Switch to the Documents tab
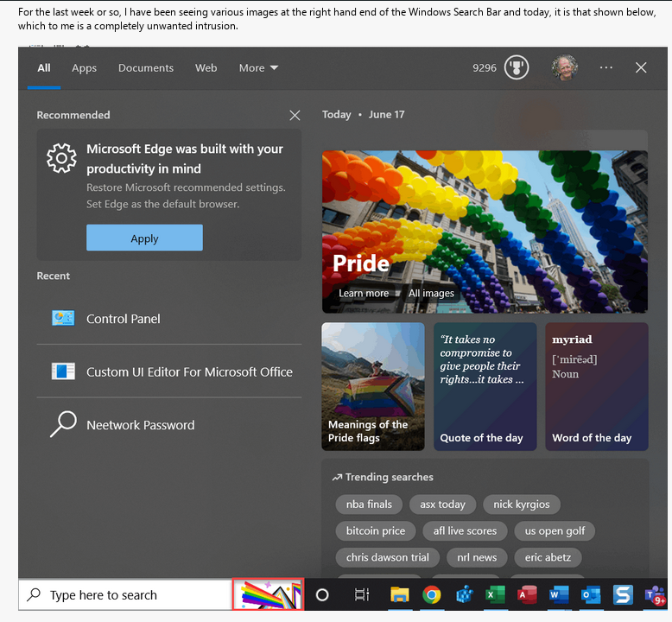 [x=146, y=67]
